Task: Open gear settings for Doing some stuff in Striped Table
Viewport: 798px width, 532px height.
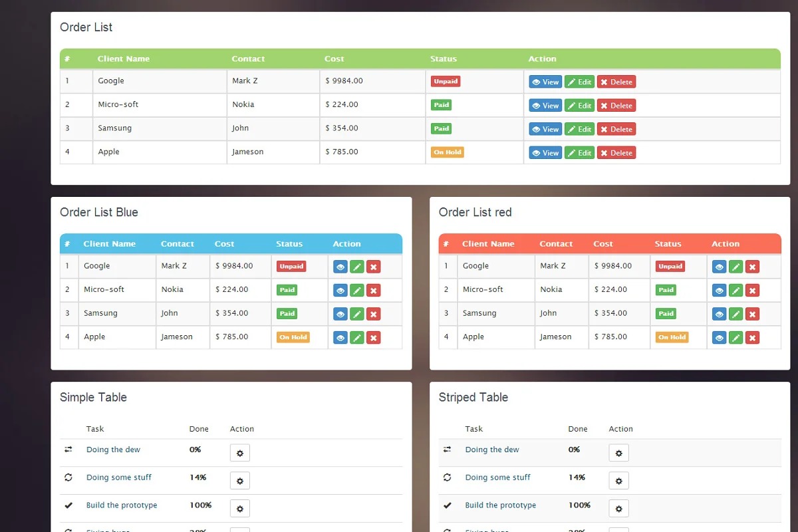Action: (618, 481)
